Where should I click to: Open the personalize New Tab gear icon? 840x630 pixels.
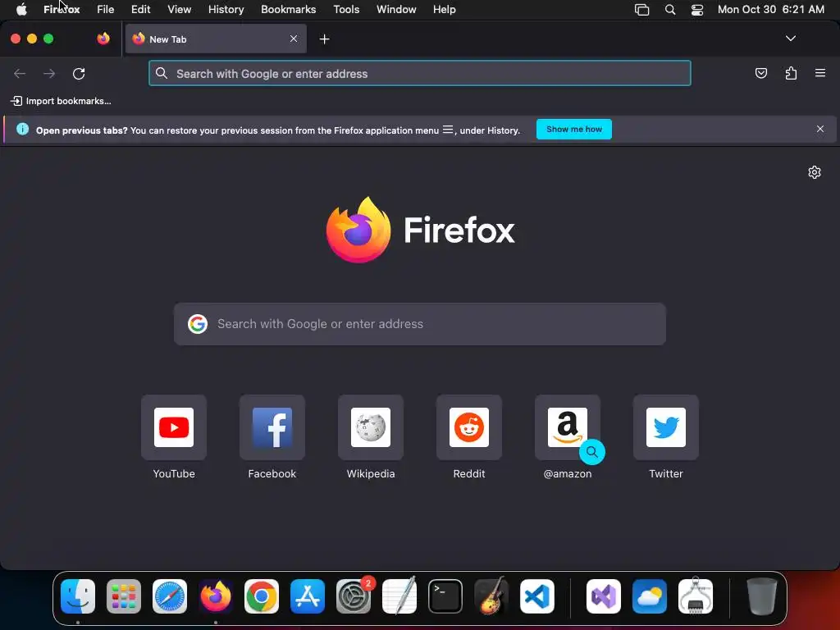coord(815,172)
